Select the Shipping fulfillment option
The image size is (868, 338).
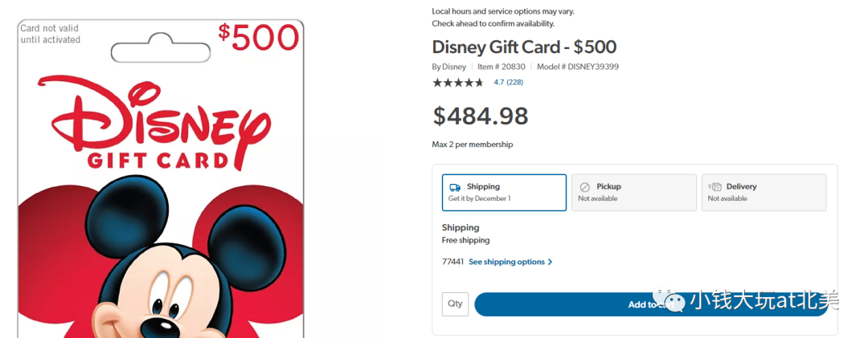coord(504,193)
